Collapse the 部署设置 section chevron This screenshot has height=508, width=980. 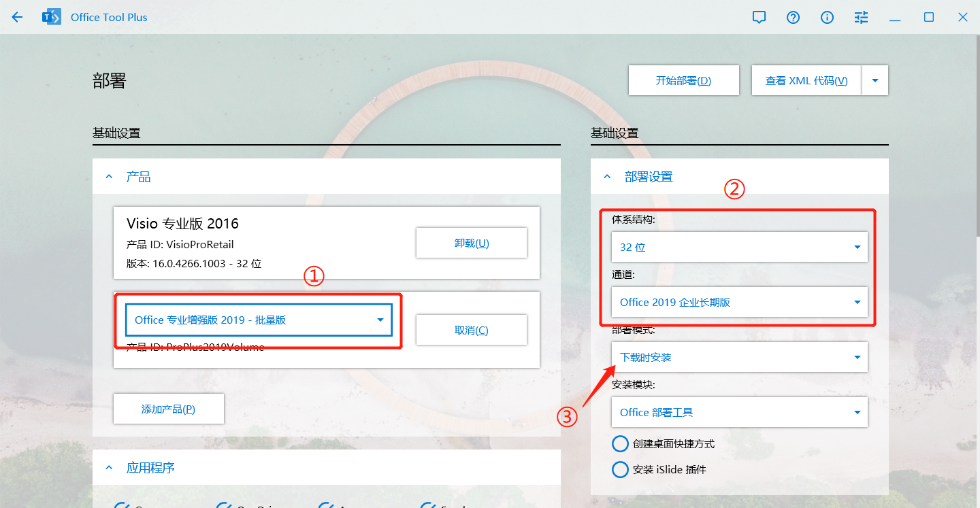pyautogui.click(x=607, y=177)
